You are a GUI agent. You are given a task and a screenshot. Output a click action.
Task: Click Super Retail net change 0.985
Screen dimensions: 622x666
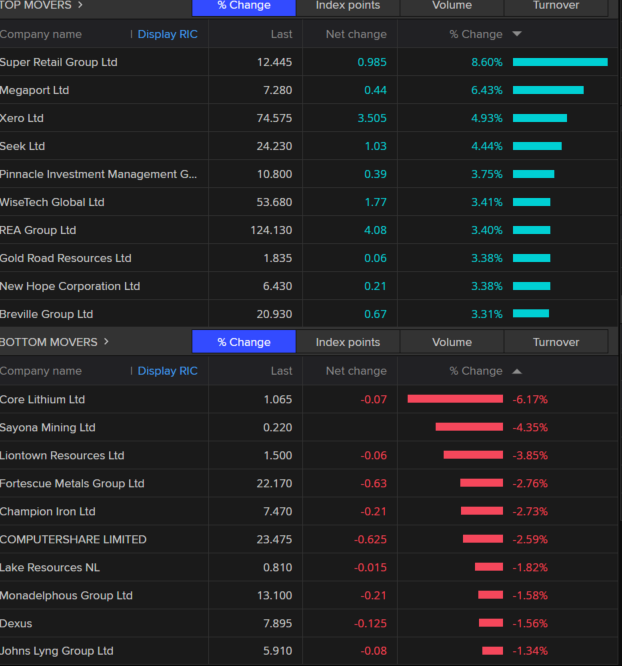(x=372, y=62)
